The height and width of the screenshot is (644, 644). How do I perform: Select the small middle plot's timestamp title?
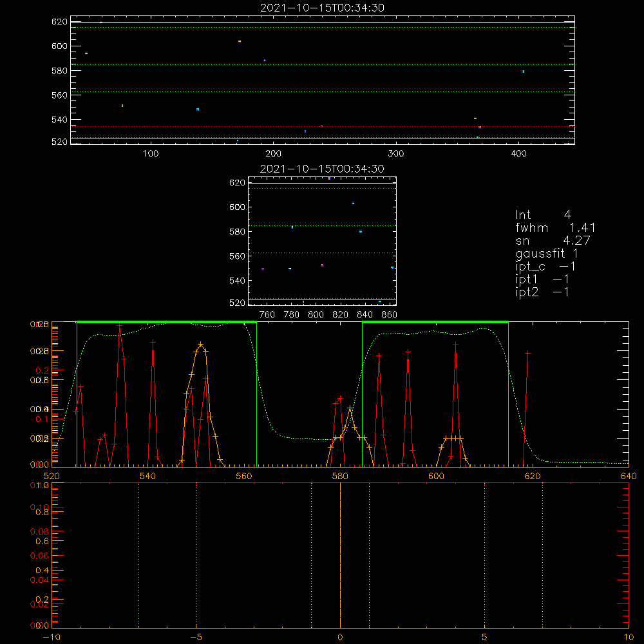(323, 169)
